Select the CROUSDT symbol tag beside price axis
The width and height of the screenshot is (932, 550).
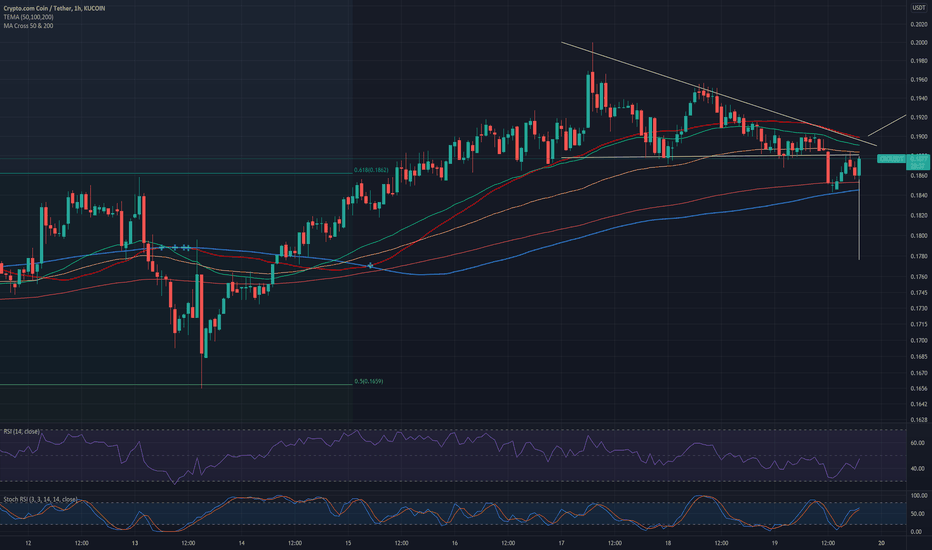click(892, 159)
